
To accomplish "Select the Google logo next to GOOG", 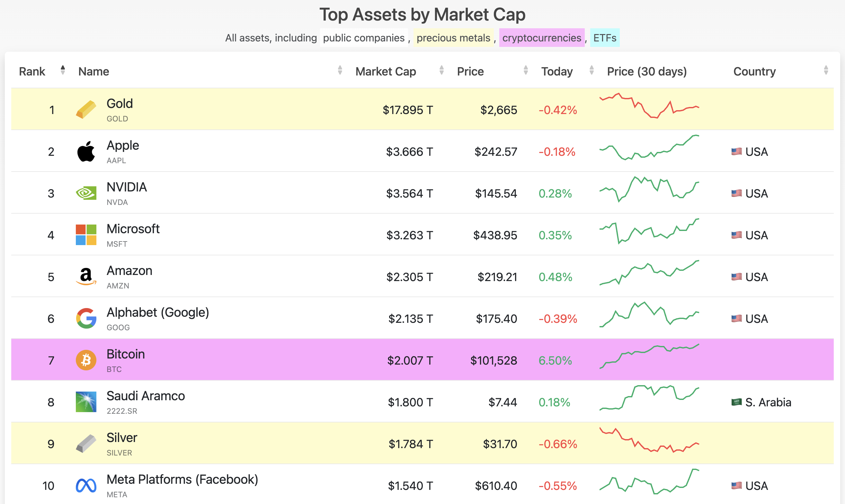I will tap(86, 318).
